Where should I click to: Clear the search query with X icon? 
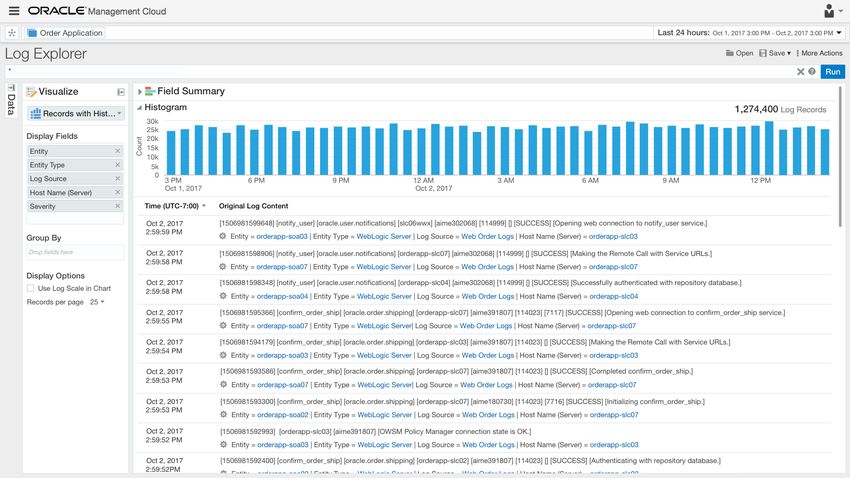pyautogui.click(x=800, y=72)
